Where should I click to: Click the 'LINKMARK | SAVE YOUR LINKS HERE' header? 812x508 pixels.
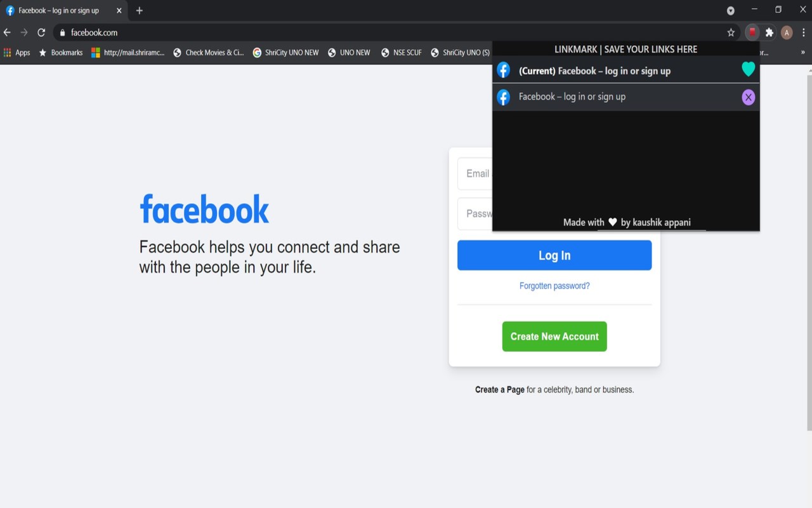click(x=625, y=49)
